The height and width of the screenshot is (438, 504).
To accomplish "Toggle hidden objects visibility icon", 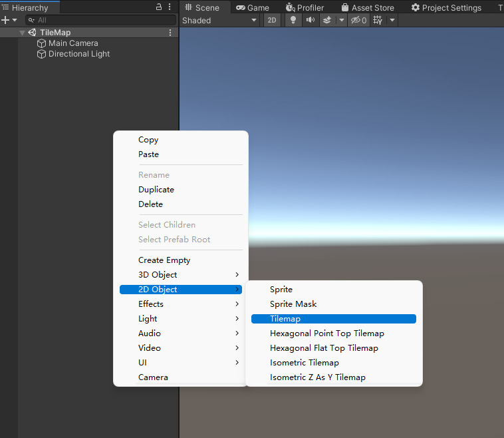I will pyautogui.click(x=358, y=20).
